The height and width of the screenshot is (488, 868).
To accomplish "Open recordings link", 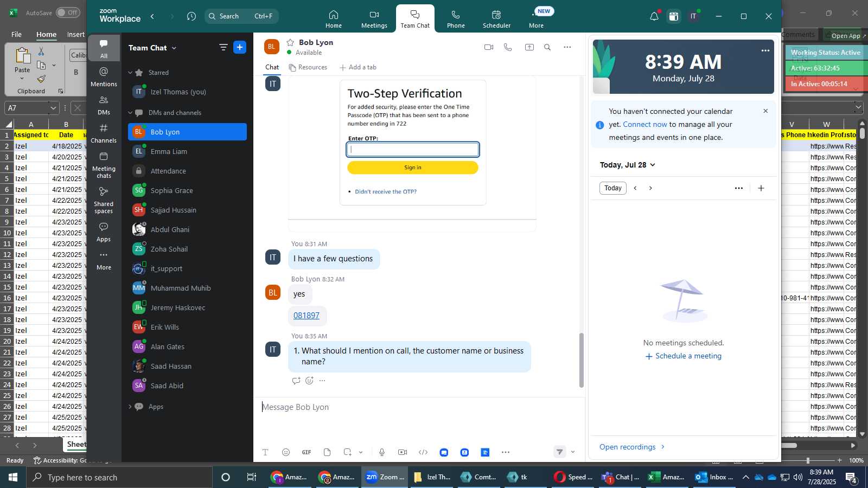I will (632, 447).
